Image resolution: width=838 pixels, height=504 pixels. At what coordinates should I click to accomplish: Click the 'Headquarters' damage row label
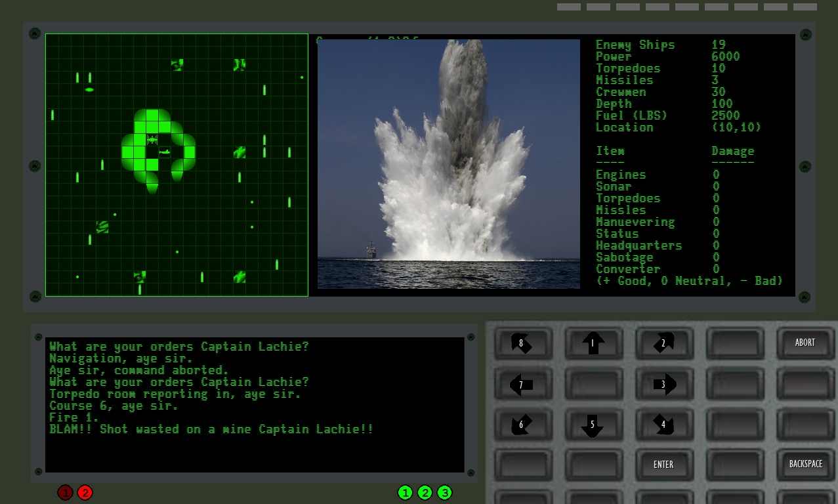tap(639, 245)
